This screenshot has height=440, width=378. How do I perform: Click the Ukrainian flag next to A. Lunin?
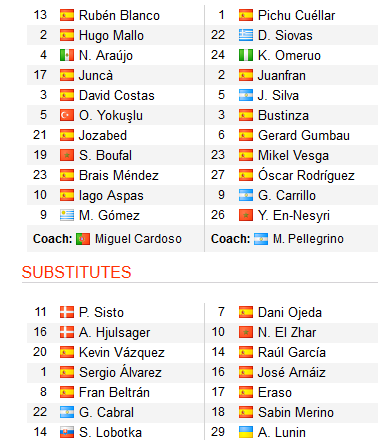(246, 432)
